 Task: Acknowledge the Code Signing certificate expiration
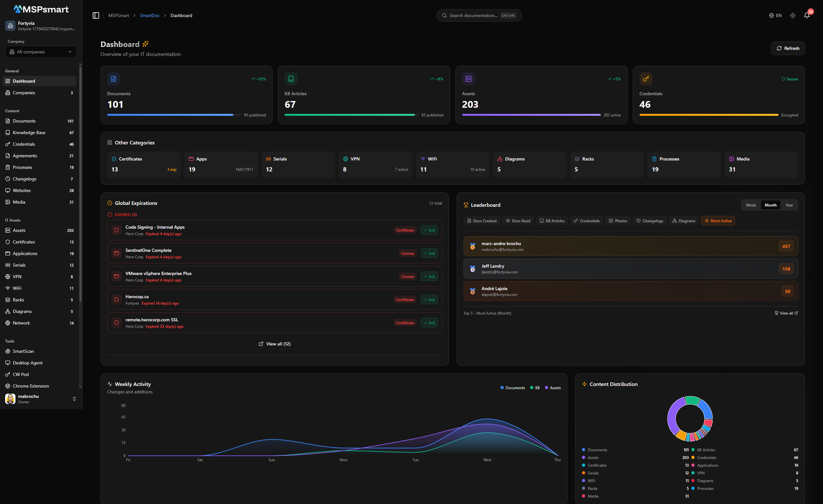click(429, 230)
